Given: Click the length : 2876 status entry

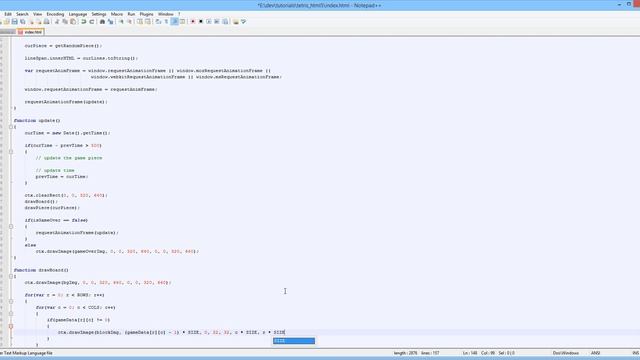Looking at the screenshot, I should pyautogui.click(x=405, y=353).
